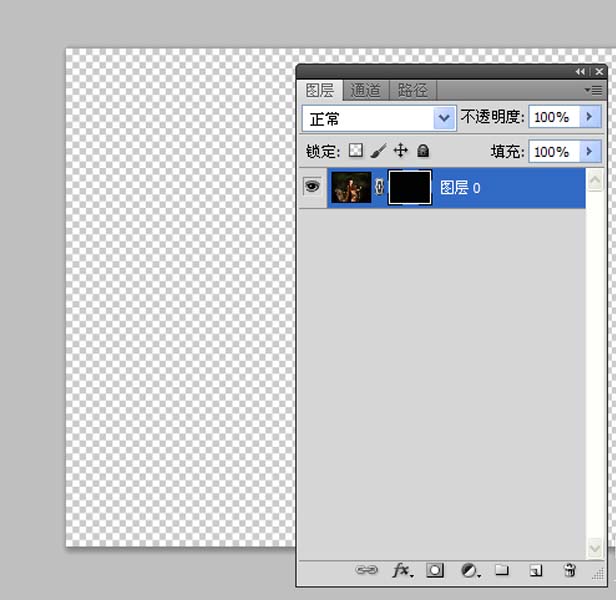Toggle visibility eye of 图层 0

[312, 187]
